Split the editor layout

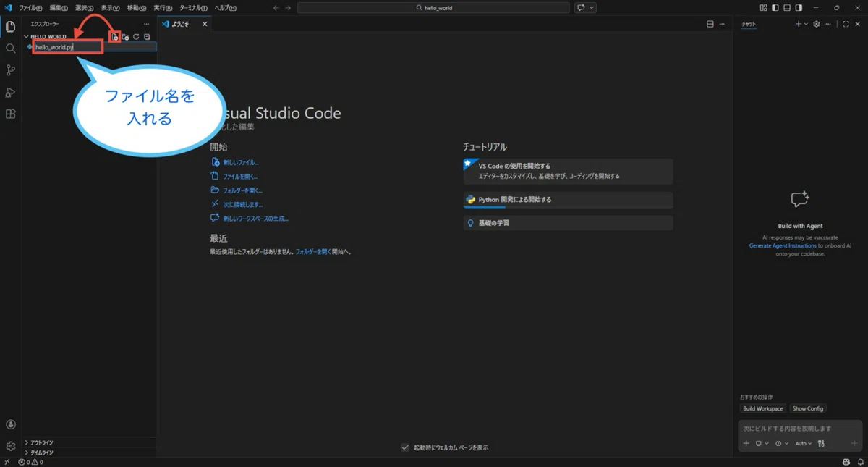click(710, 24)
